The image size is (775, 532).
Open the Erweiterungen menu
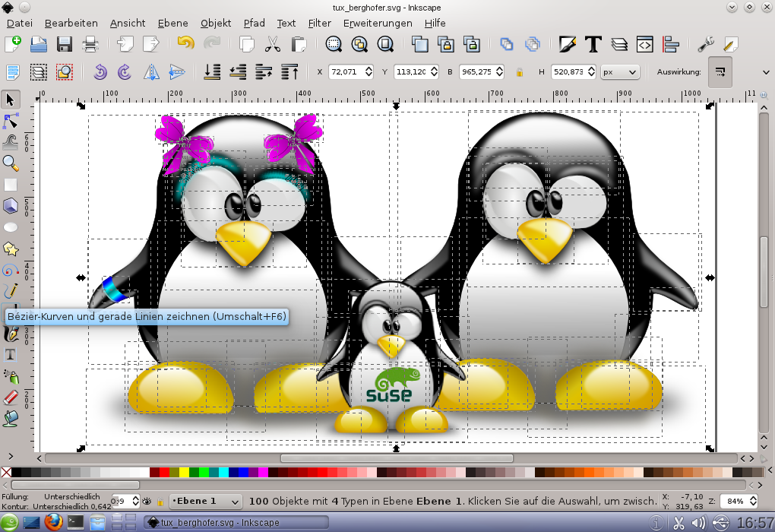(378, 24)
